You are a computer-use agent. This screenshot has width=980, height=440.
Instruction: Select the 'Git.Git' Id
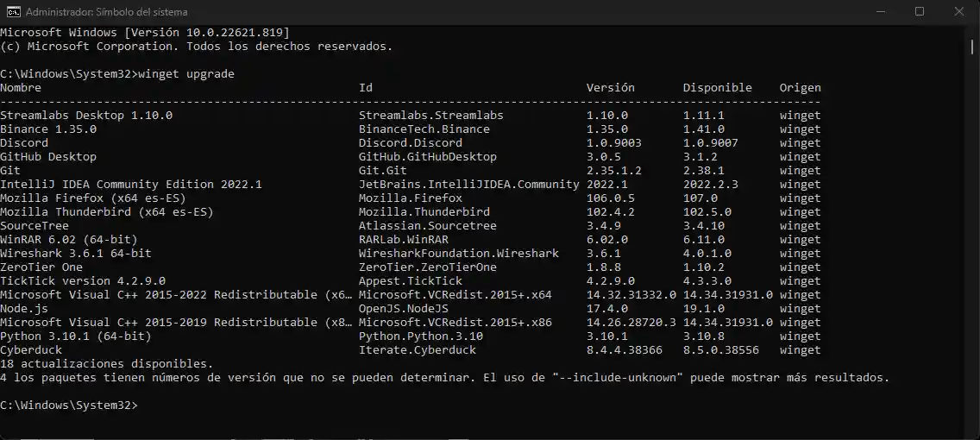point(382,171)
